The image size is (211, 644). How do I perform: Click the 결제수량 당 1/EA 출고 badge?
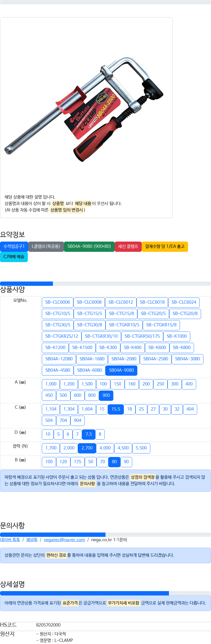coord(165,246)
